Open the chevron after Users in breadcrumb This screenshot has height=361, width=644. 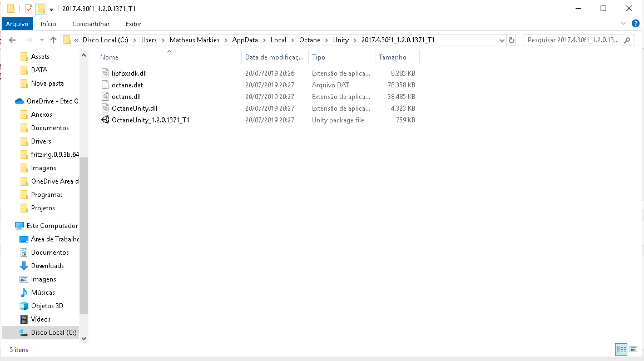[x=163, y=40]
